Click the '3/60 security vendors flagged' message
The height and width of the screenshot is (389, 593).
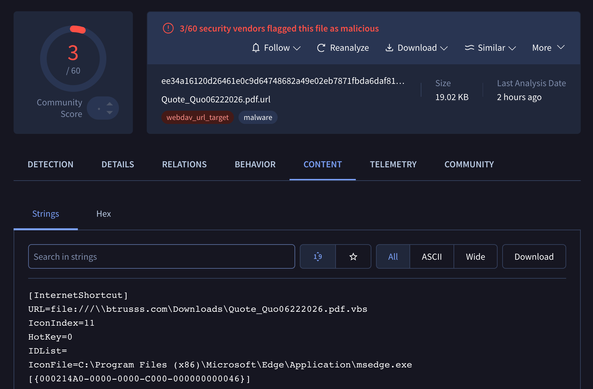[279, 29]
